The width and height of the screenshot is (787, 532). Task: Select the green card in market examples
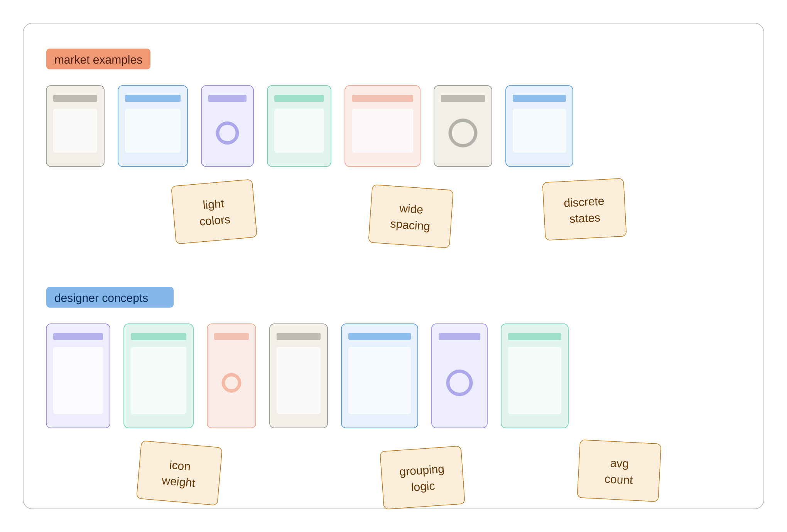coord(299,126)
